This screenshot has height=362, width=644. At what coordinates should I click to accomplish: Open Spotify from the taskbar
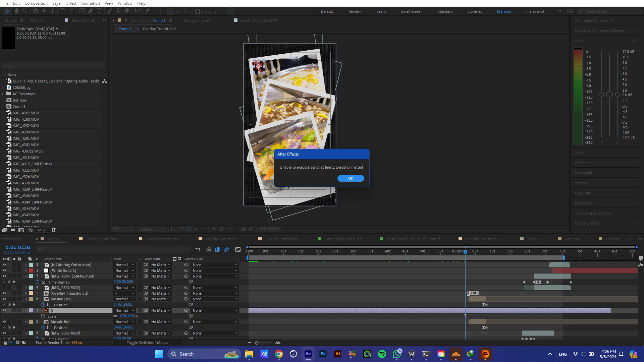(x=382, y=354)
